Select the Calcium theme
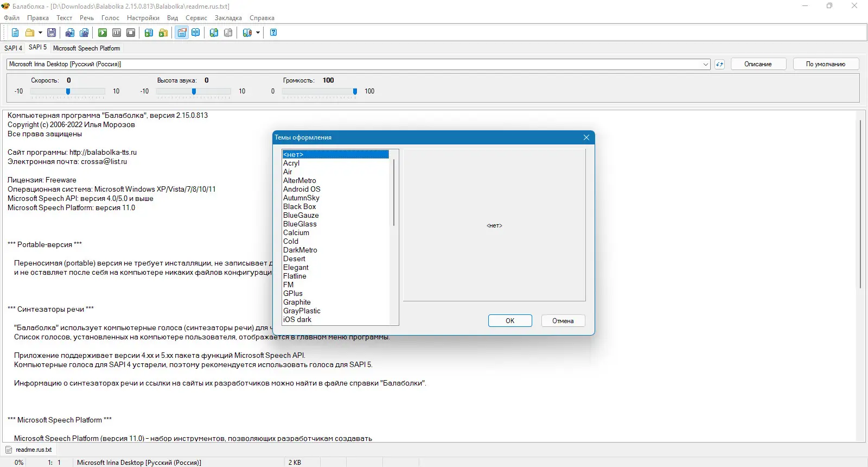The width and height of the screenshot is (868, 467). (x=336, y=233)
